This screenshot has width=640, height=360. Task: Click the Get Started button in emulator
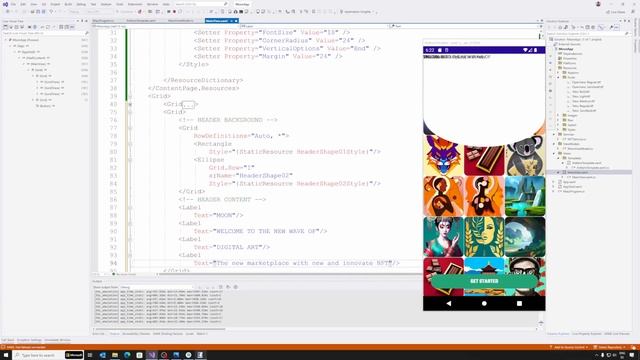(484, 281)
